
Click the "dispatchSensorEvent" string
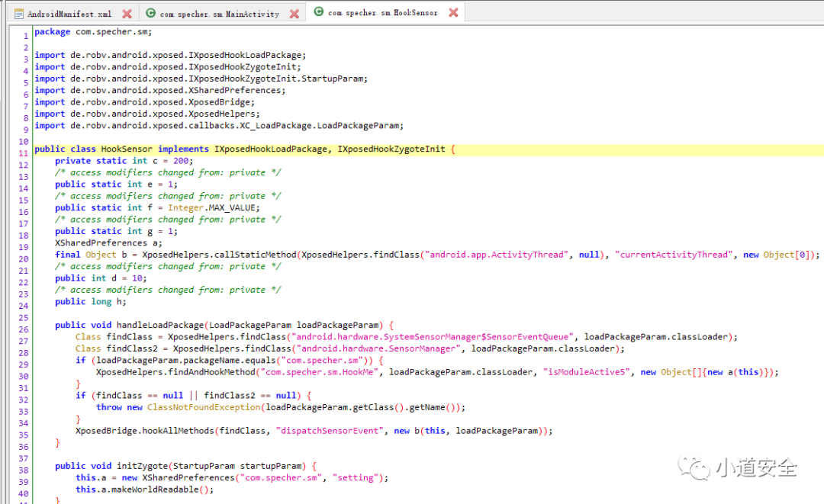(330, 431)
